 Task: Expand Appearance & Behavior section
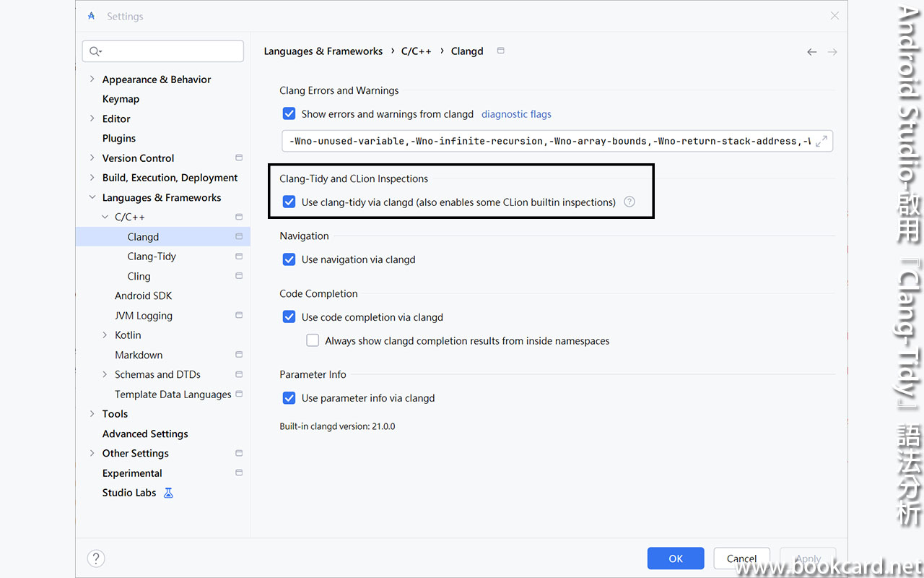coord(92,79)
